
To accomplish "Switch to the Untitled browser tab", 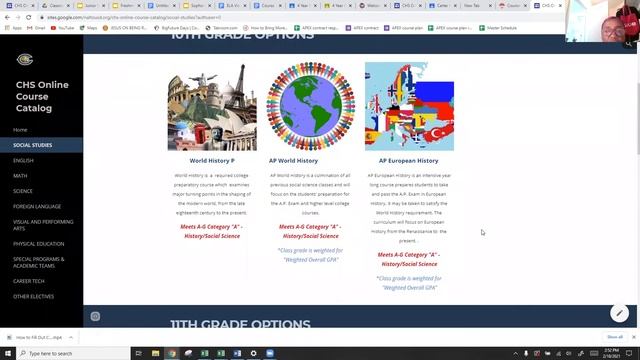I will (x=162, y=6).
